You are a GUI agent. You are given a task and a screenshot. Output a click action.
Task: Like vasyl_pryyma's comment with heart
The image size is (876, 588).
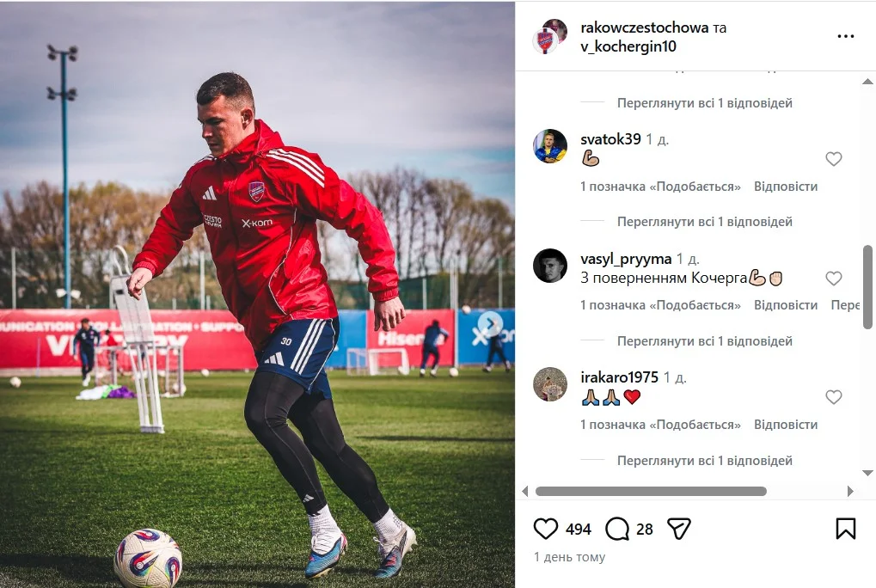point(834,278)
